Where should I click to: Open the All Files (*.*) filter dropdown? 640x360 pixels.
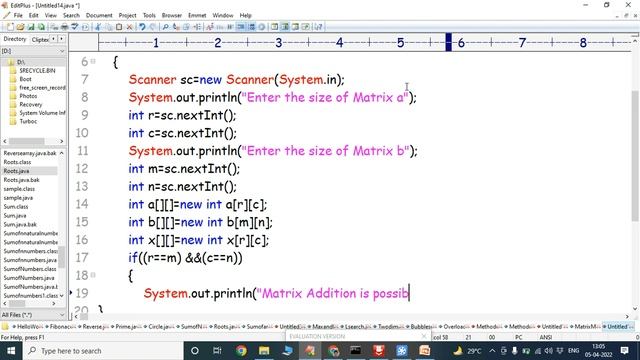pos(62,315)
